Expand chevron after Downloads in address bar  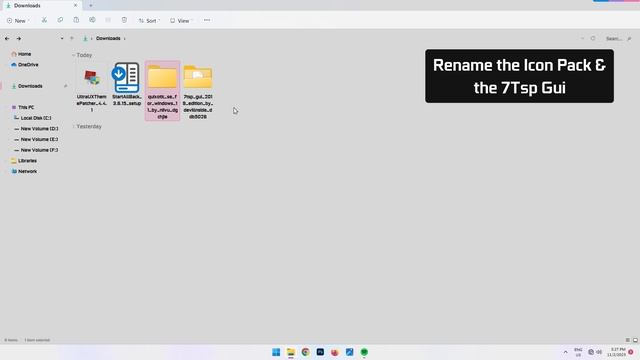coord(124,39)
